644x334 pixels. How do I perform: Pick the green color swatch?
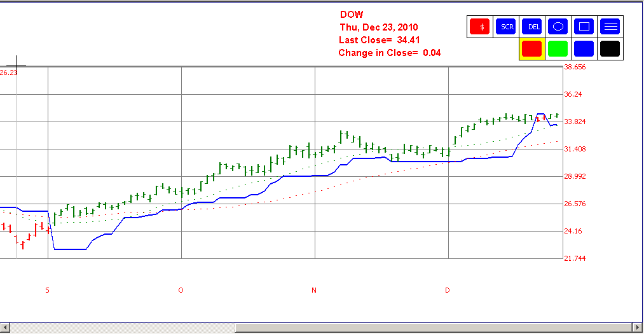[558, 49]
